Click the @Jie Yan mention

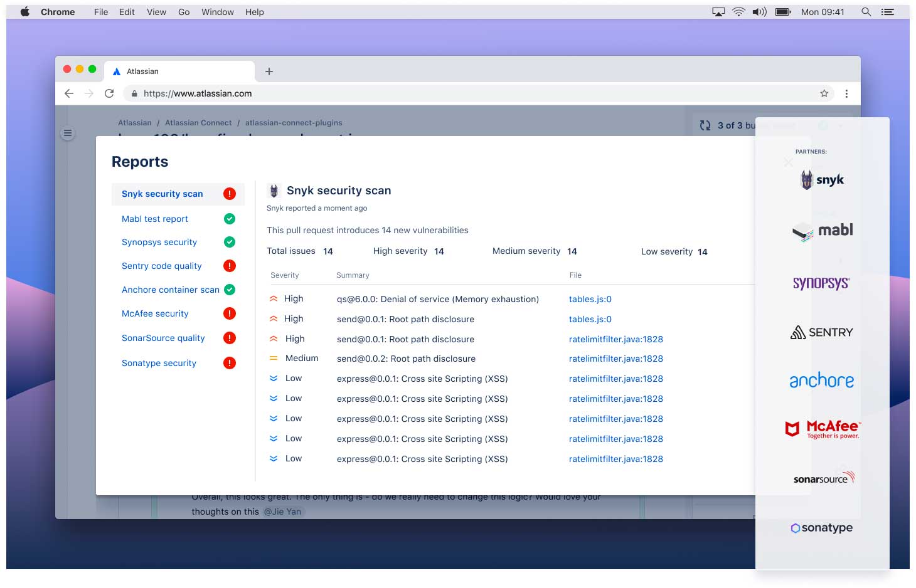[x=282, y=512]
